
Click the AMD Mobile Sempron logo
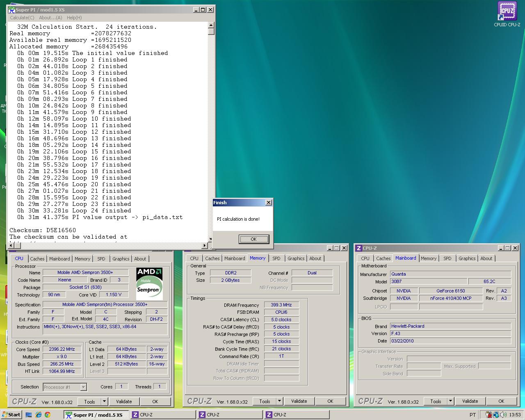click(x=149, y=283)
